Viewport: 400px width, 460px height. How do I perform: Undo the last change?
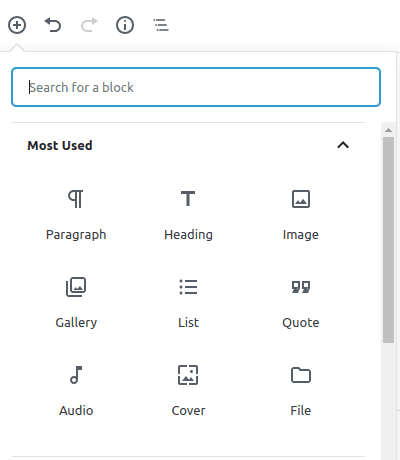tap(53, 25)
